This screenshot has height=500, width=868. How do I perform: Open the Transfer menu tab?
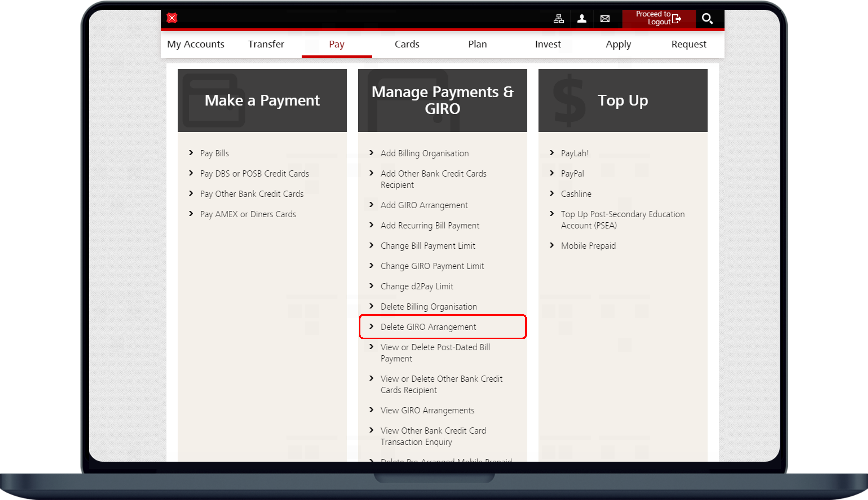tap(266, 44)
